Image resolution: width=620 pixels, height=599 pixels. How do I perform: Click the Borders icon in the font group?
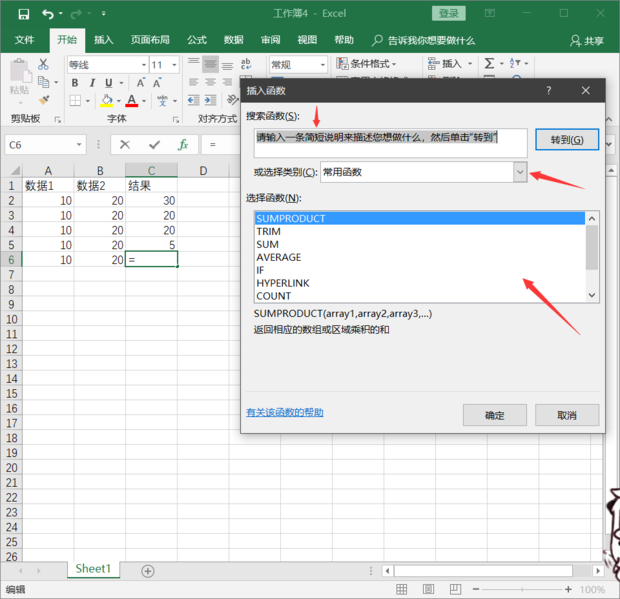pyautogui.click(x=75, y=101)
